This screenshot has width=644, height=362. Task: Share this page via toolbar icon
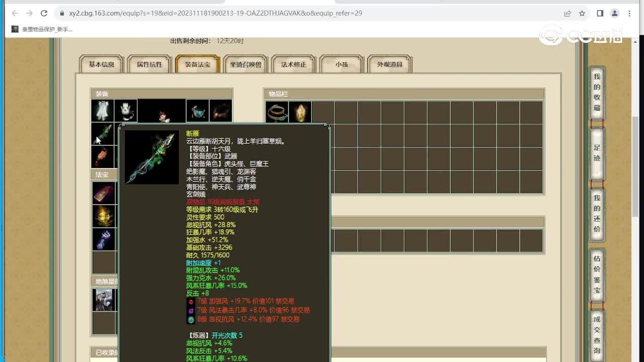tap(568, 14)
